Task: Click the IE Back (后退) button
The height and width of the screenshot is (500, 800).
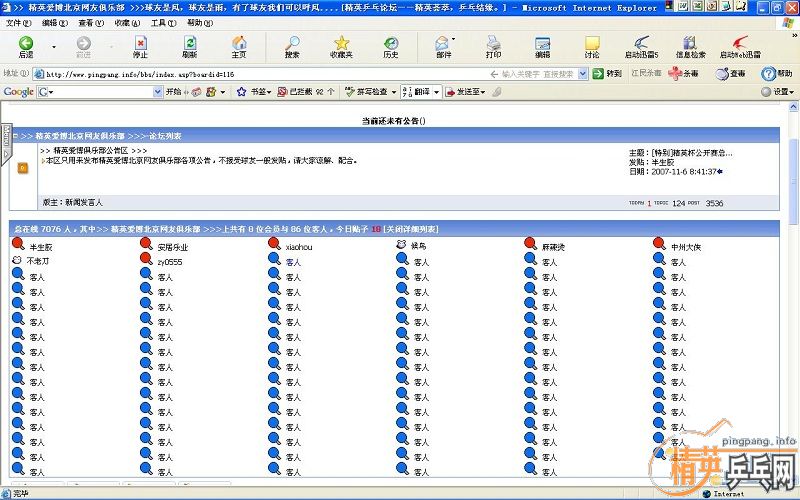Action: [26, 47]
